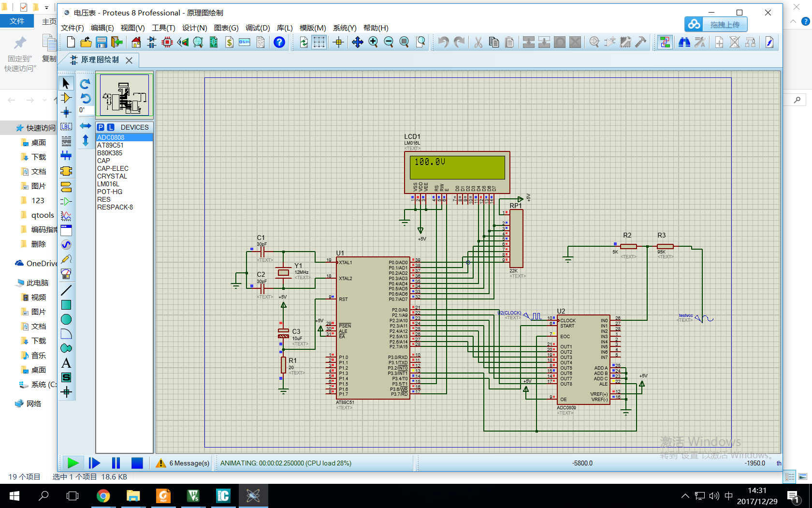Click the 拖拽上传 cloud upload button

(x=716, y=24)
